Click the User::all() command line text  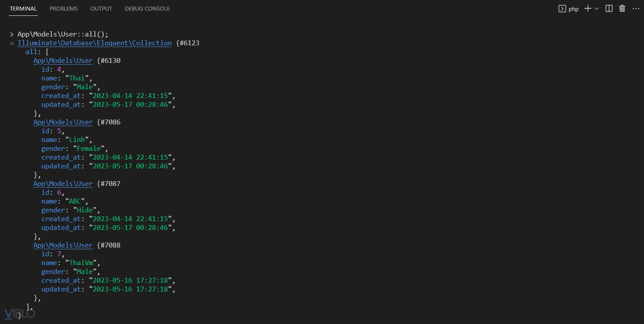[x=63, y=34]
